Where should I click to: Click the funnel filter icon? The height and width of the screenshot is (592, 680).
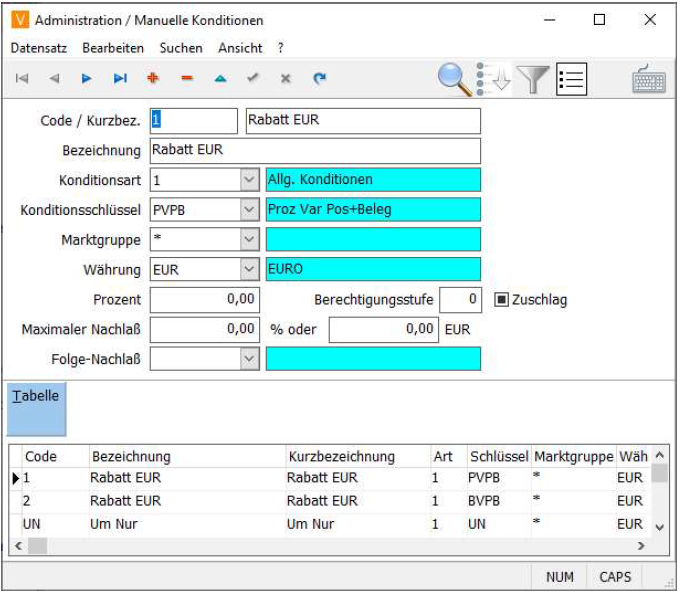coord(533,79)
